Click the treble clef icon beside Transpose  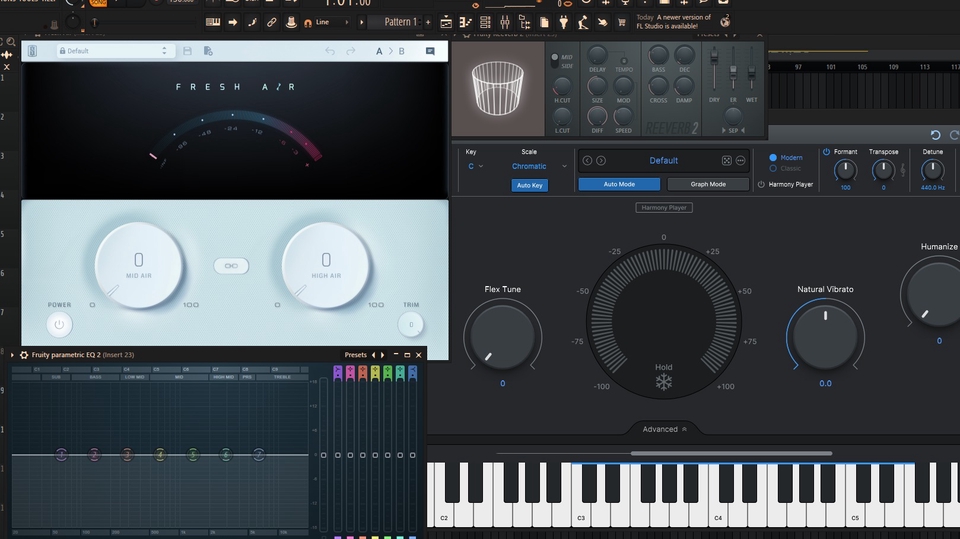point(902,170)
